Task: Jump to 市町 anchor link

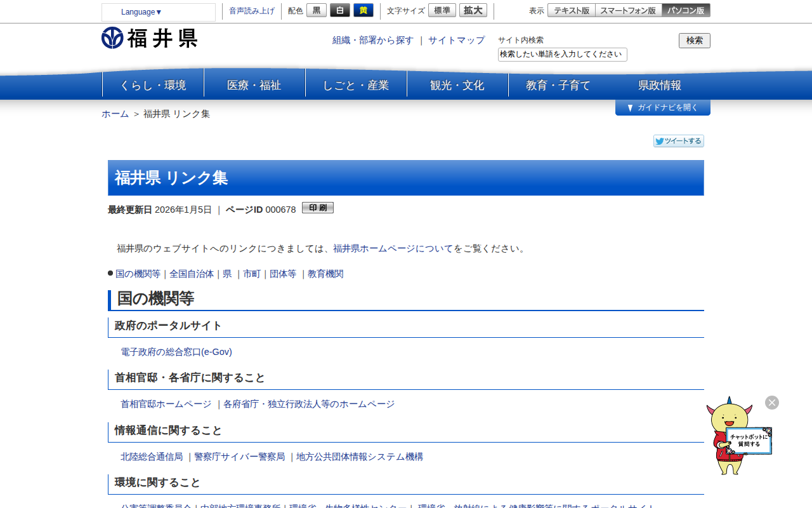Action: [252, 274]
